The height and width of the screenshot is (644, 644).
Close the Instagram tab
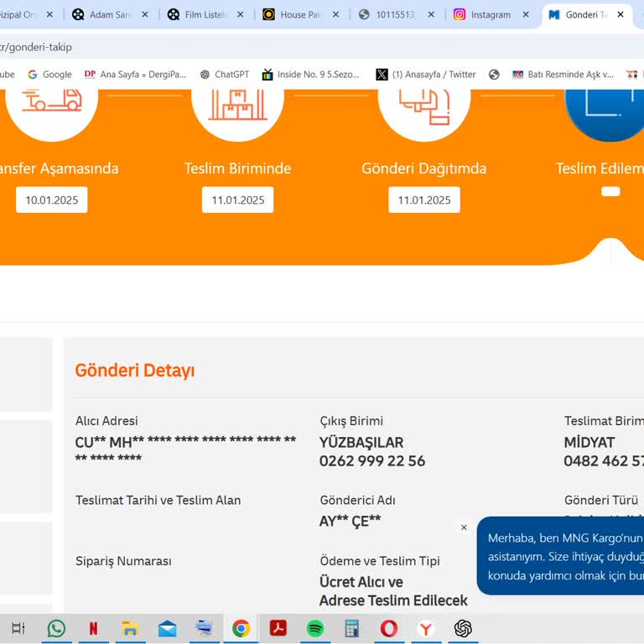click(x=526, y=15)
